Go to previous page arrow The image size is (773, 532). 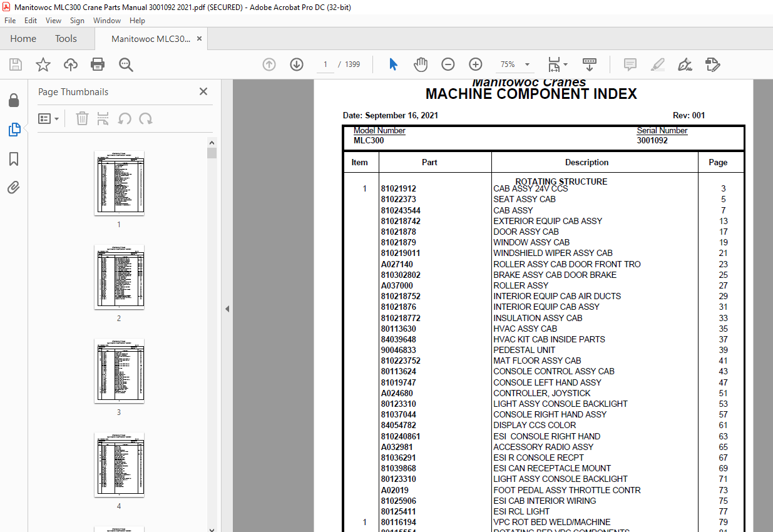269,64
